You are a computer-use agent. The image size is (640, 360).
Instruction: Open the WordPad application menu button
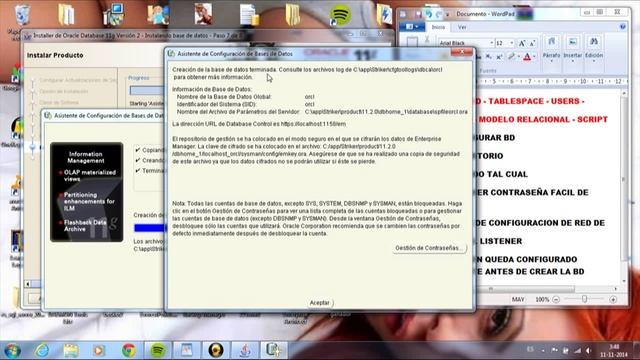[412, 27]
